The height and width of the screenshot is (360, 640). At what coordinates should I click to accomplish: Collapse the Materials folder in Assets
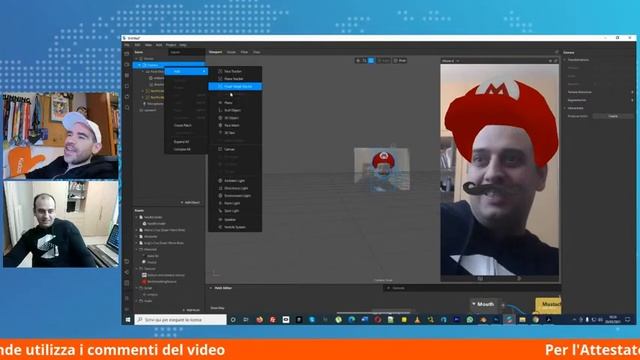[x=137, y=249]
